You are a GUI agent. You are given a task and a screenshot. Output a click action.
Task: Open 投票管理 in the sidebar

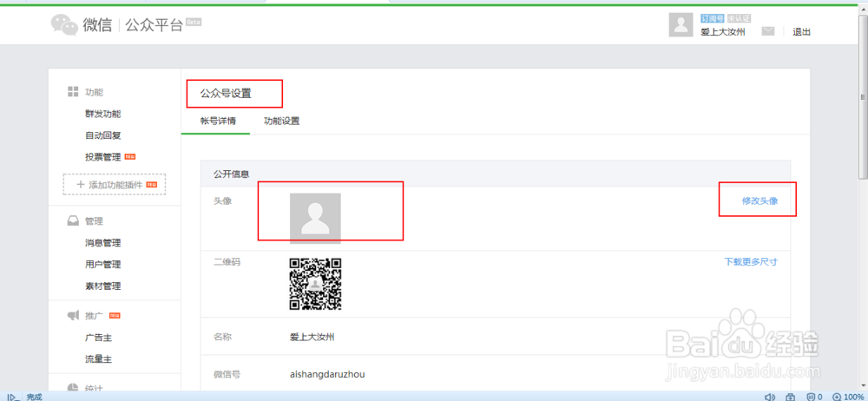click(x=103, y=157)
